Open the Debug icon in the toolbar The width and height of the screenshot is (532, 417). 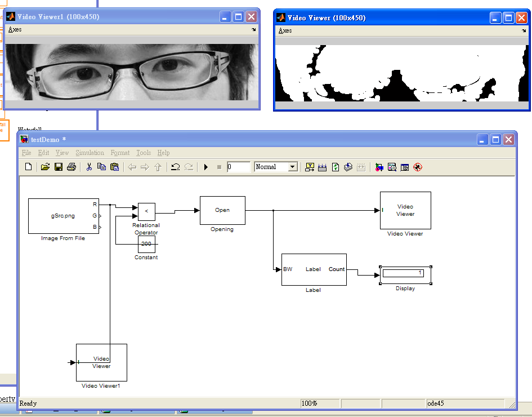(x=418, y=167)
